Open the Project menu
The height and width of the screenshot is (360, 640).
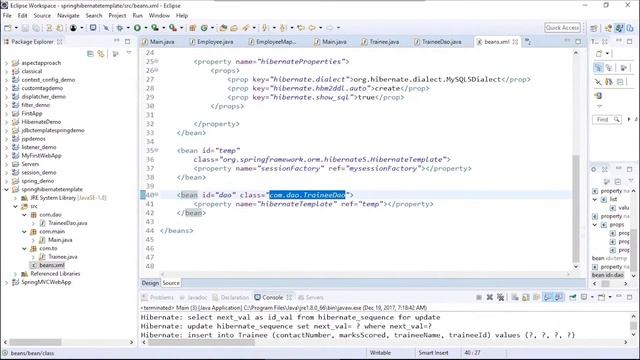[x=117, y=16]
